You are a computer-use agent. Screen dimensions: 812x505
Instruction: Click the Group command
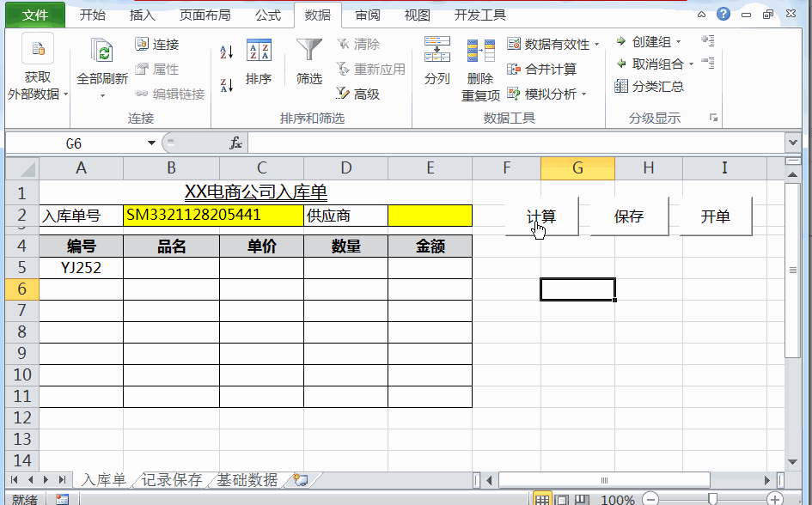click(644, 41)
